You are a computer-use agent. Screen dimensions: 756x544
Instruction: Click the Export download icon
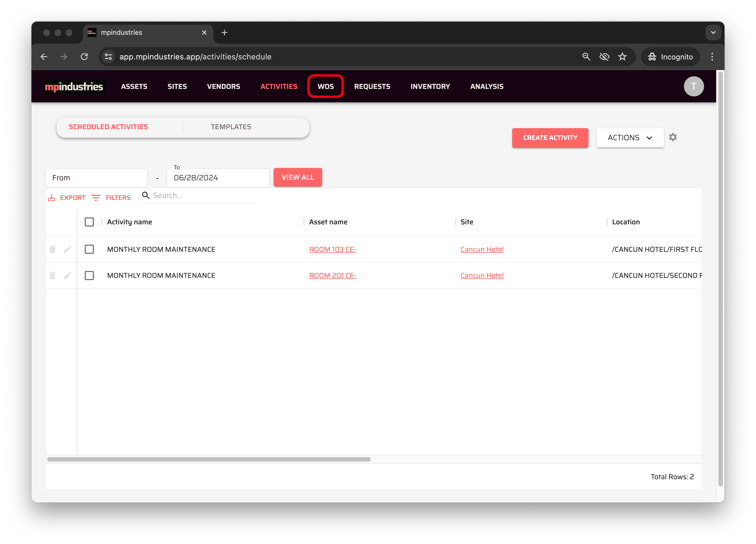pos(51,198)
